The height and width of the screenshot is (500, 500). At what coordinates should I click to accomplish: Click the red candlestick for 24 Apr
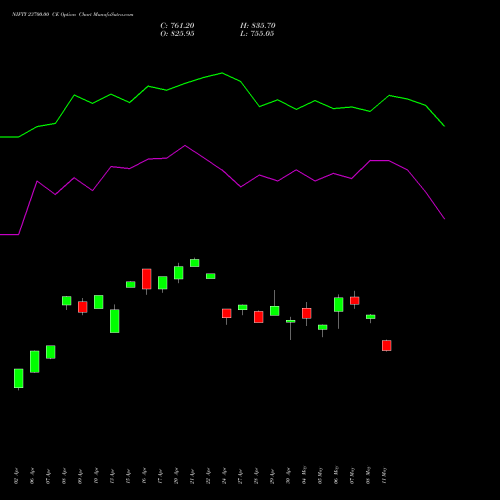[x=227, y=313]
